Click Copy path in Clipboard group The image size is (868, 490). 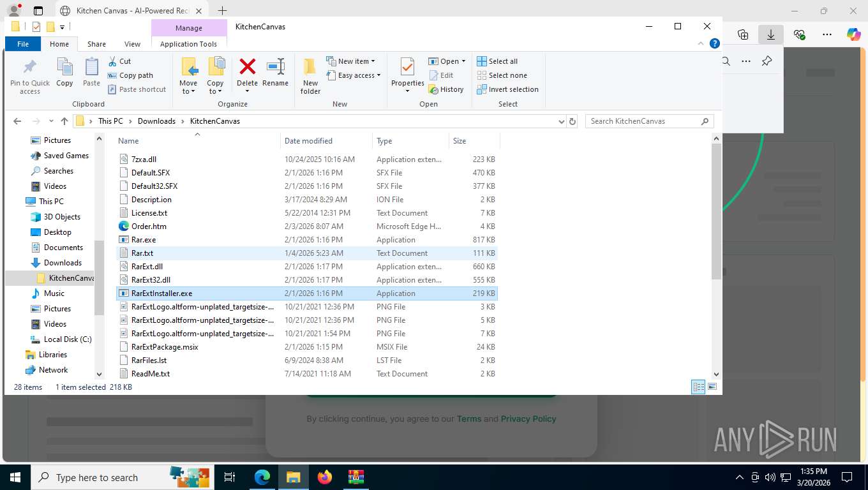pos(130,75)
